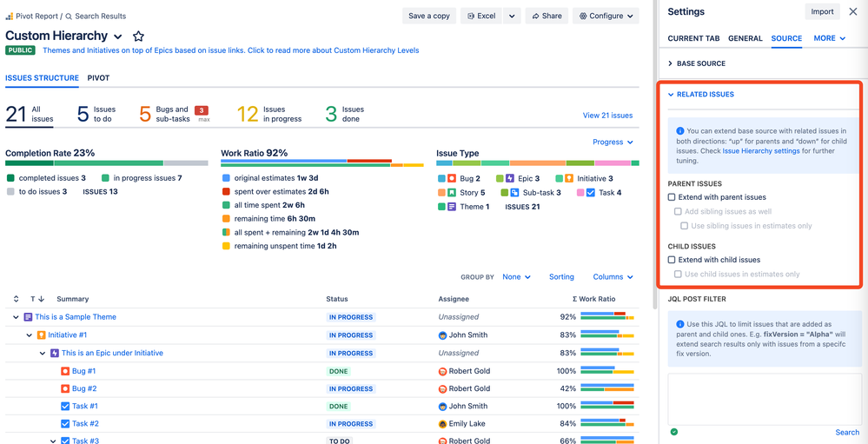Close the Settings panel with X

coord(853,11)
